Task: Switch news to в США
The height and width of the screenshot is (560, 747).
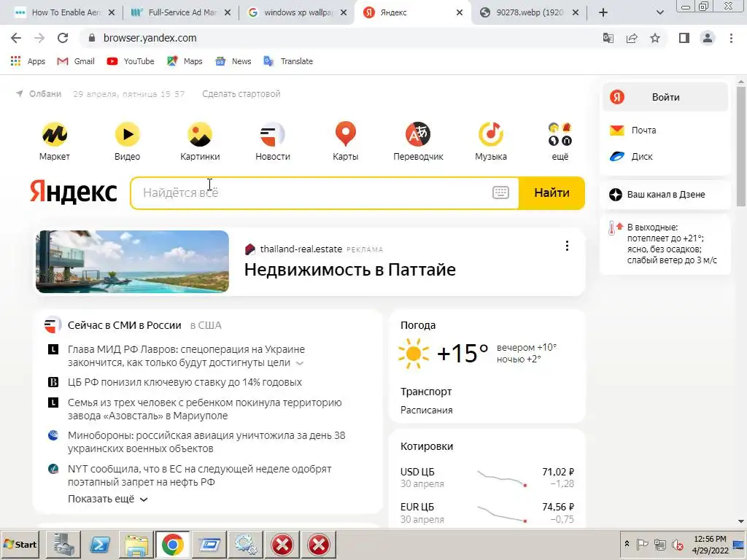Action: [206, 325]
